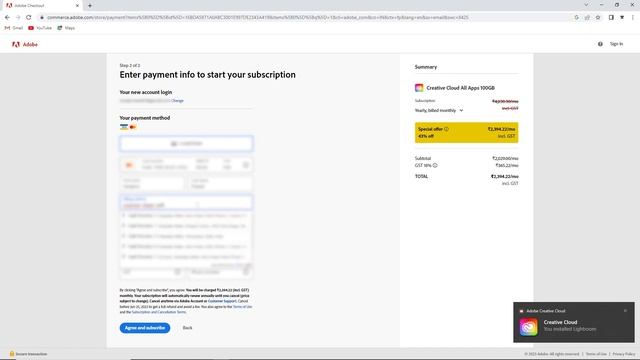Open the Maps bookmark

point(66,28)
